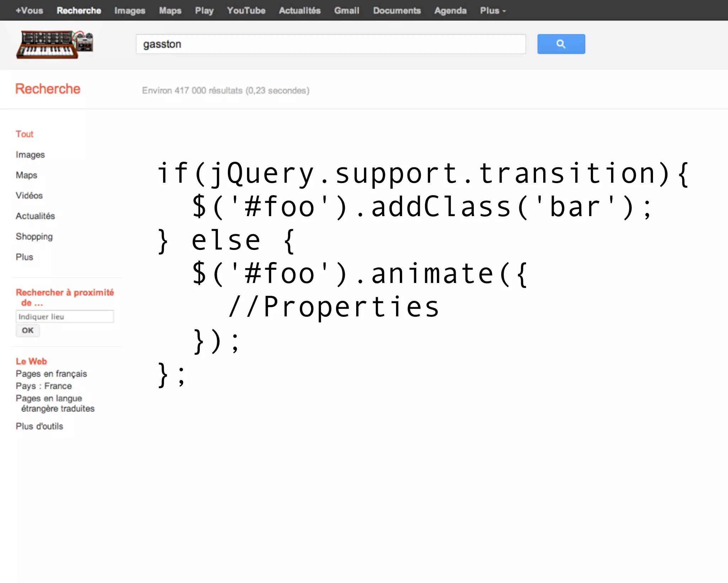Filter results by Actualités in sidebar
This screenshot has height=583, width=728.
(35, 216)
